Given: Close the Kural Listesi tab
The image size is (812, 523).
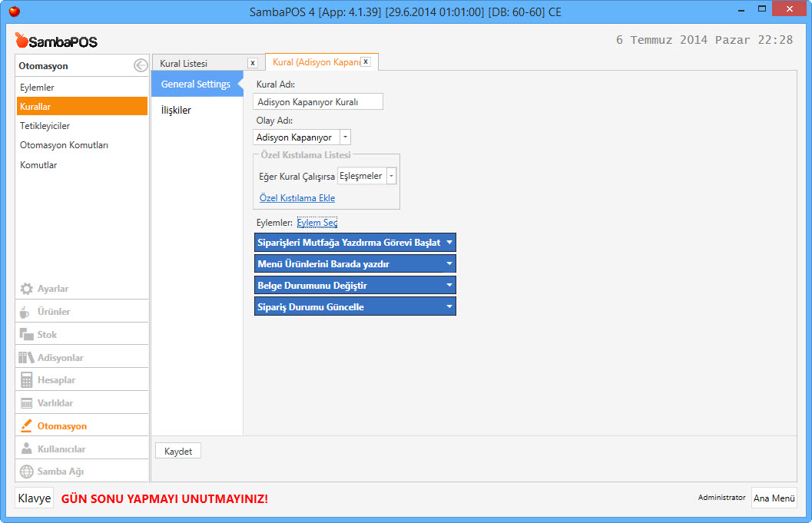Looking at the screenshot, I should pos(252,63).
